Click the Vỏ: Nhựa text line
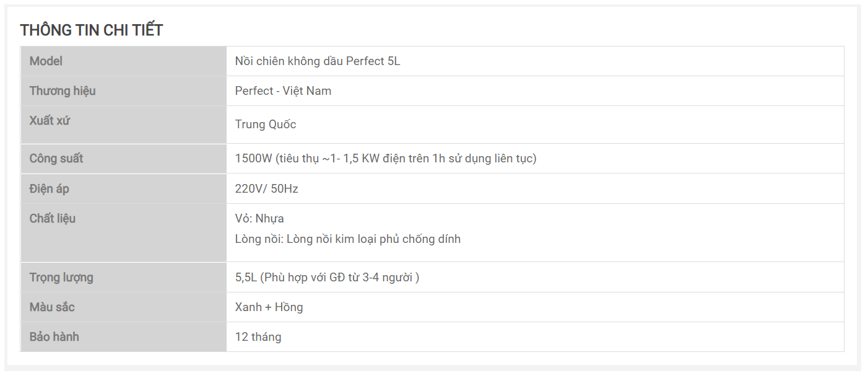The width and height of the screenshot is (868, 378). pyautogui.click(x=259, y=219)
